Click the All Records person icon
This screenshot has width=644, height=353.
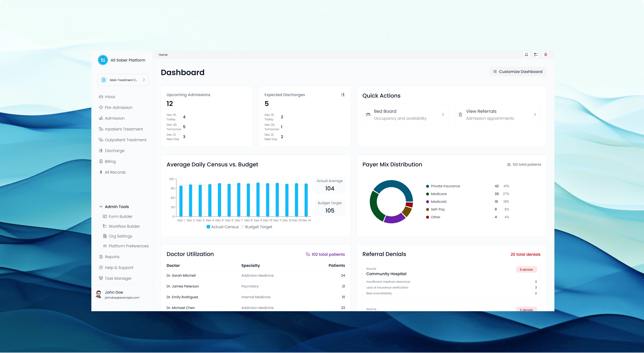(101, 172)
